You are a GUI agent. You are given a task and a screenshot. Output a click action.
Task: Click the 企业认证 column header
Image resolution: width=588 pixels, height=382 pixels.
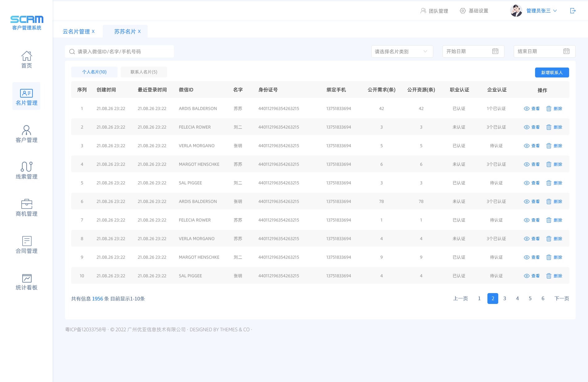click(x=497, y=90)
